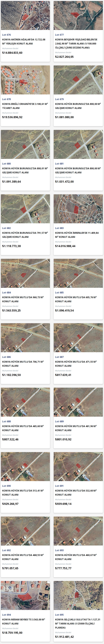Click the Lot 689 link
The height and width of the screenshot is (644, 104).
pyautogui.click(x=59, y=422)
